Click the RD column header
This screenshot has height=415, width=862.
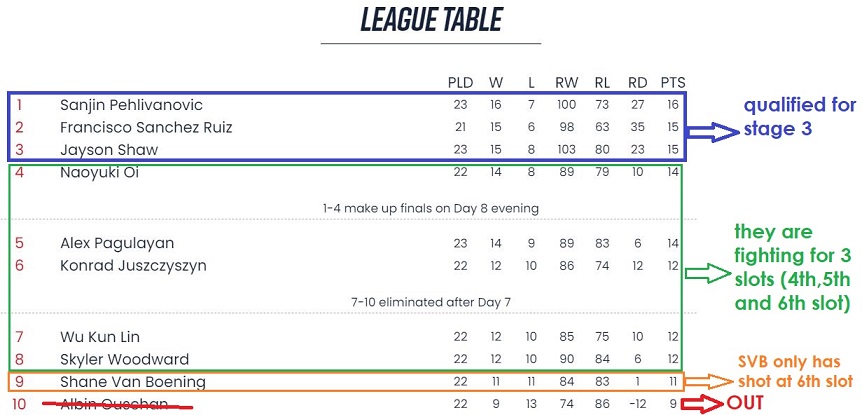coord(638,82)
